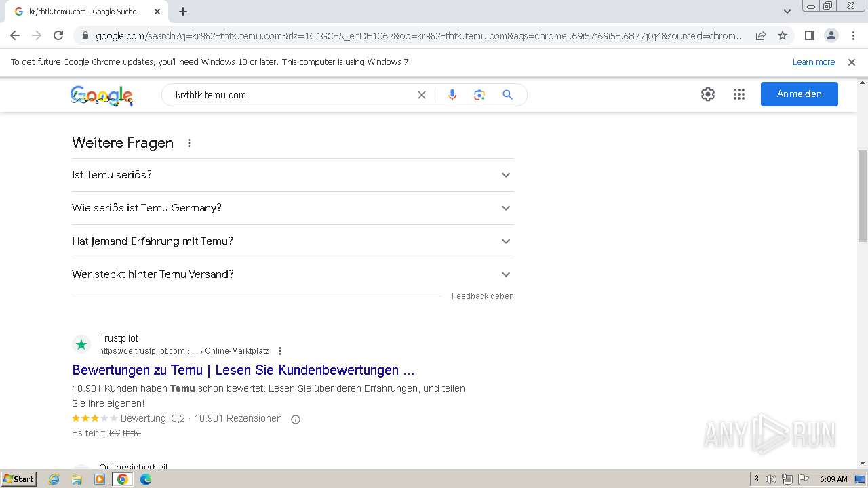The image size is (868, 488).
Task: Open the network tray icon
Action: tap(787, 479)
